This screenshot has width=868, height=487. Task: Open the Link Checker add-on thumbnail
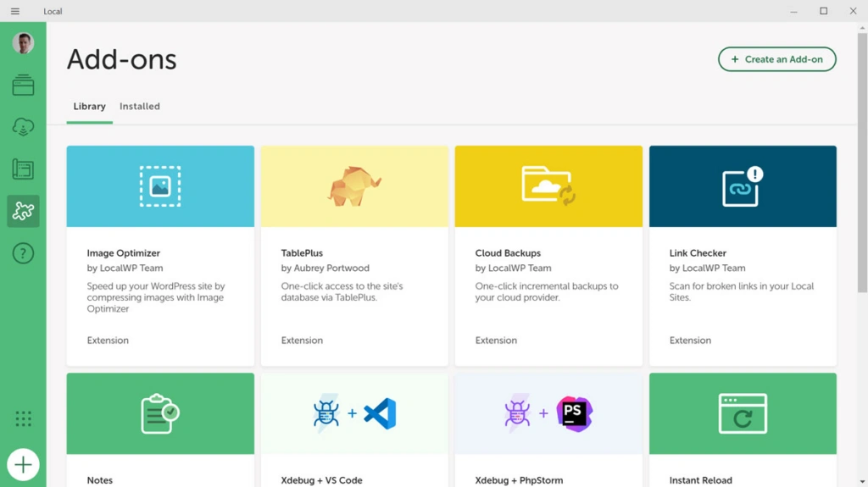[743, 186]
